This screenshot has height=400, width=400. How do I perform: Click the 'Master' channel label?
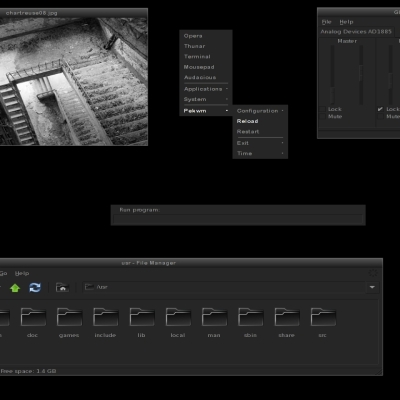[347, 41]
